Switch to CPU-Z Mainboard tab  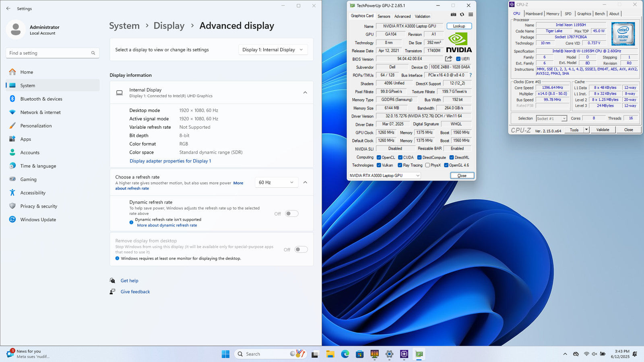click(x=534, y=14)
